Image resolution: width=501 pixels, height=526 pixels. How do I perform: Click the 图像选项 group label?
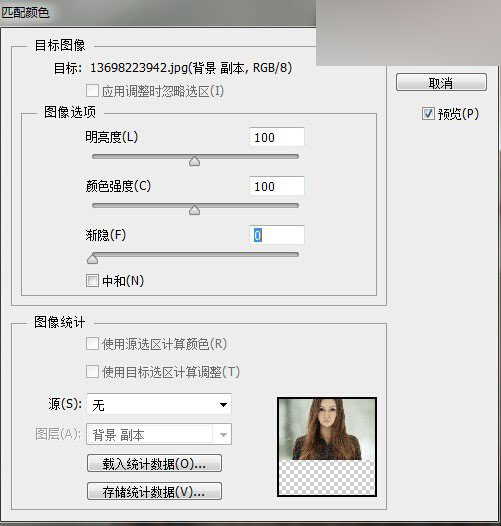tap(70, 112)
